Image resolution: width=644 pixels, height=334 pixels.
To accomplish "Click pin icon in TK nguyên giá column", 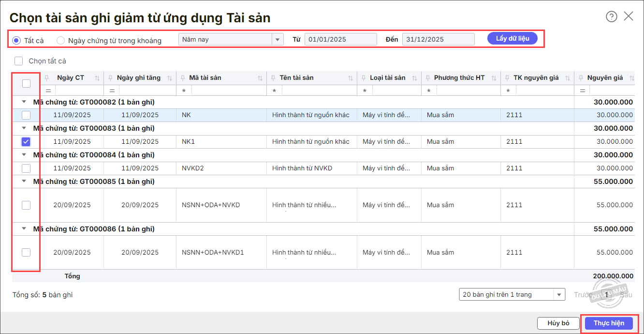I will (x=507, y=78).
